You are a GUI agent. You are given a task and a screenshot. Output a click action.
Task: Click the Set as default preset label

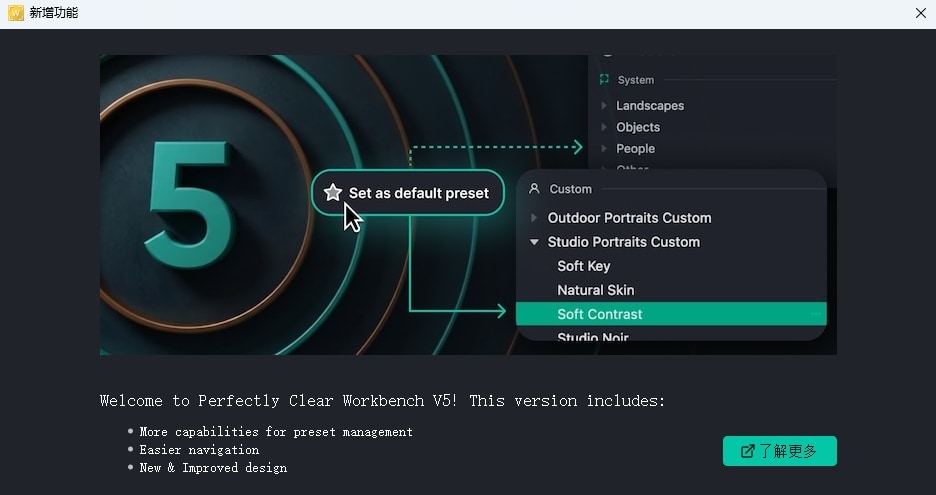[419, 193]
